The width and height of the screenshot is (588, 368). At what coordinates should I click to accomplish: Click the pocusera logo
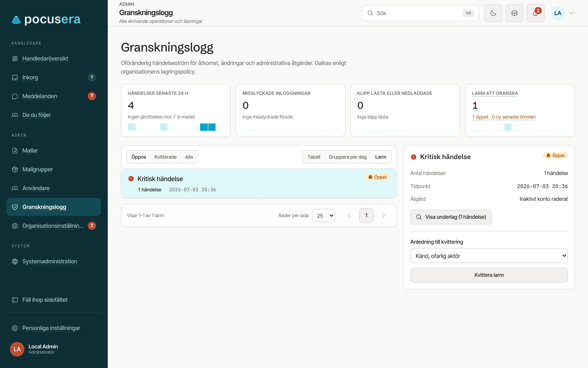(x=46, y=19)
